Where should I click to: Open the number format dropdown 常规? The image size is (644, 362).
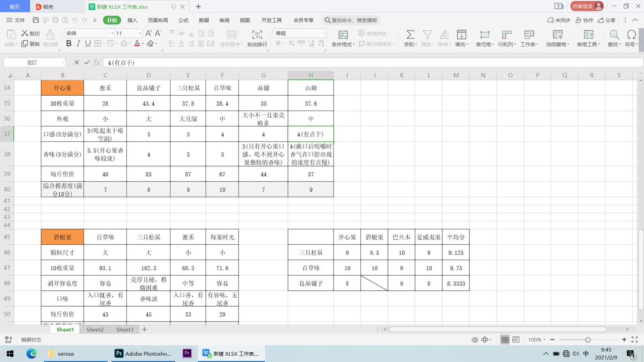coord(323,33)
